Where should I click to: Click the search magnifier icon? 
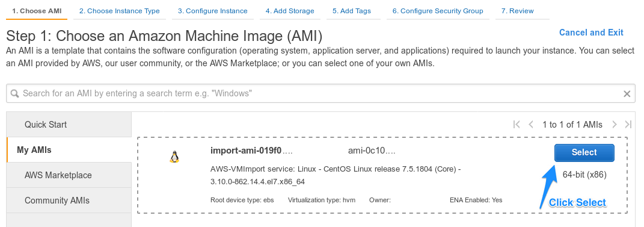pos(15,94)
